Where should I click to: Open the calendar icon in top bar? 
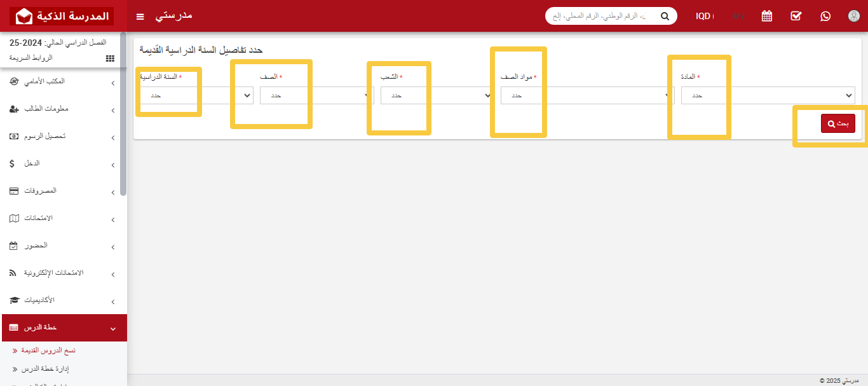point(766,16)
